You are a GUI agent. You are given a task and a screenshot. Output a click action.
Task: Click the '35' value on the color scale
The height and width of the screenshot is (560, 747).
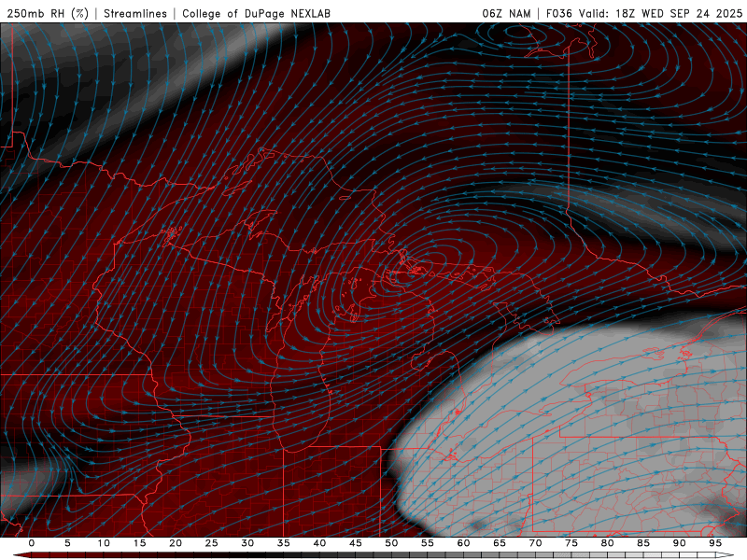click(284, 543)
